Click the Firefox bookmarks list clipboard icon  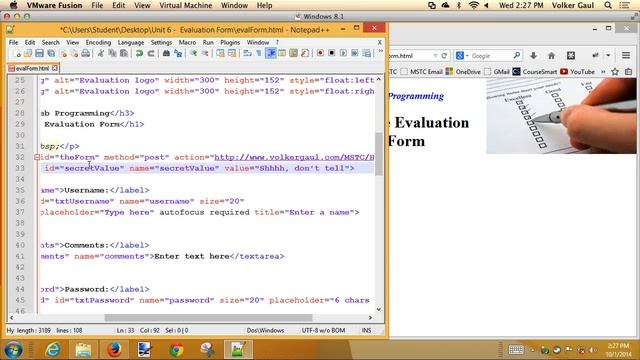click(x=629, y=72)
